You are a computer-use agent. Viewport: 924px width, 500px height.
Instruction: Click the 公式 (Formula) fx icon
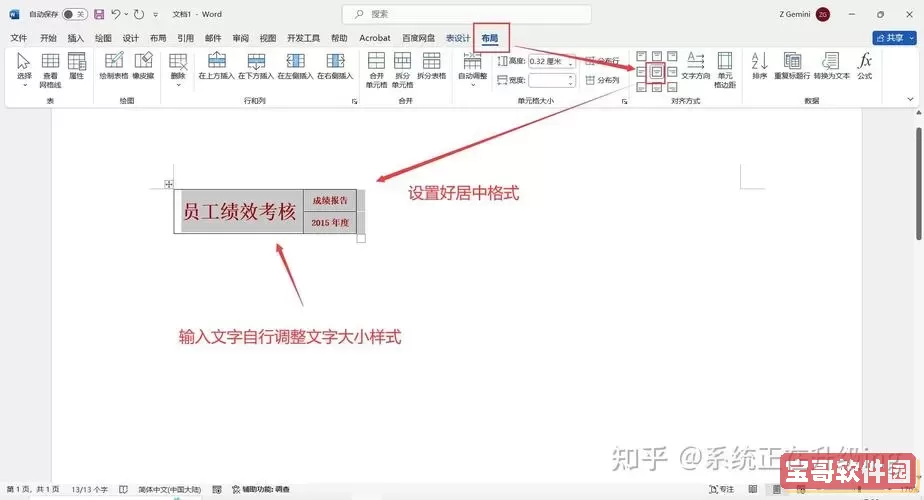point(864,66)
